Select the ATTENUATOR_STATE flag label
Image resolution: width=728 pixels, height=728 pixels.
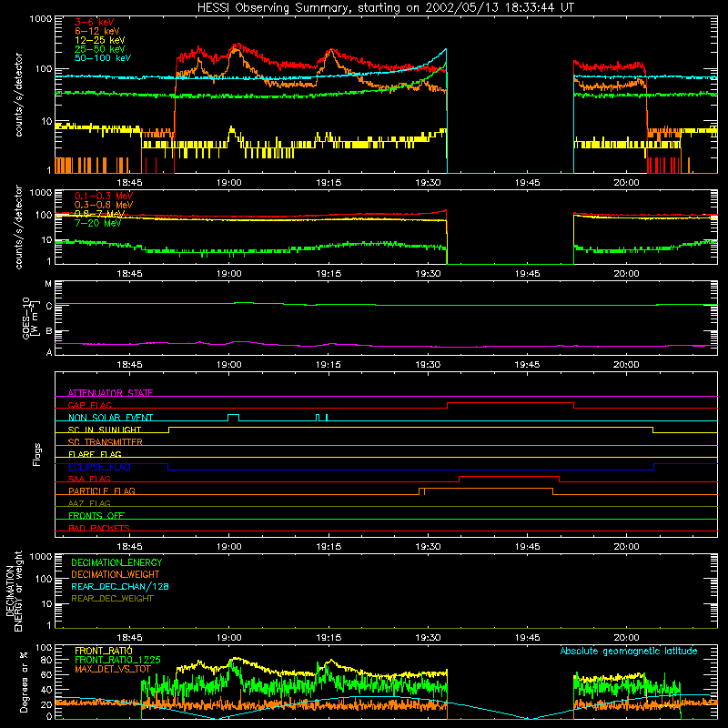tap(110, 393)
